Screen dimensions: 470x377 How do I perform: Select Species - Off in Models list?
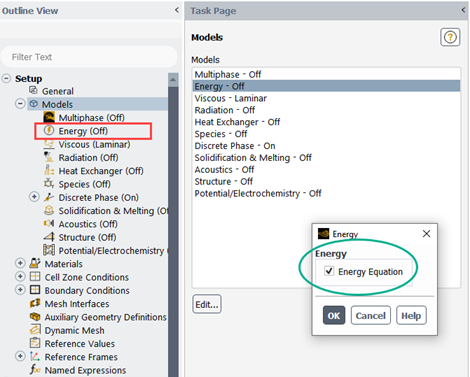[x=326, y=134]
